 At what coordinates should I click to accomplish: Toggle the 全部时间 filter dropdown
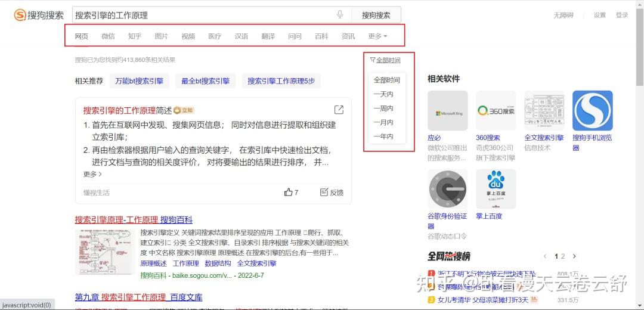click(x=385, y=60)
